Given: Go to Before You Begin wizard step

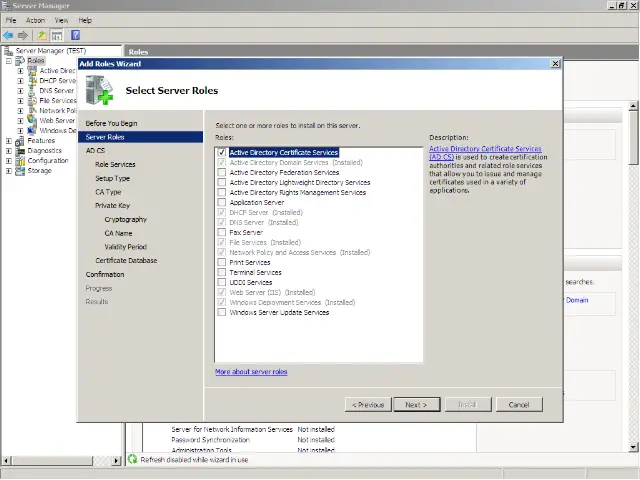Looking at the screenshot, I should 111,123.
